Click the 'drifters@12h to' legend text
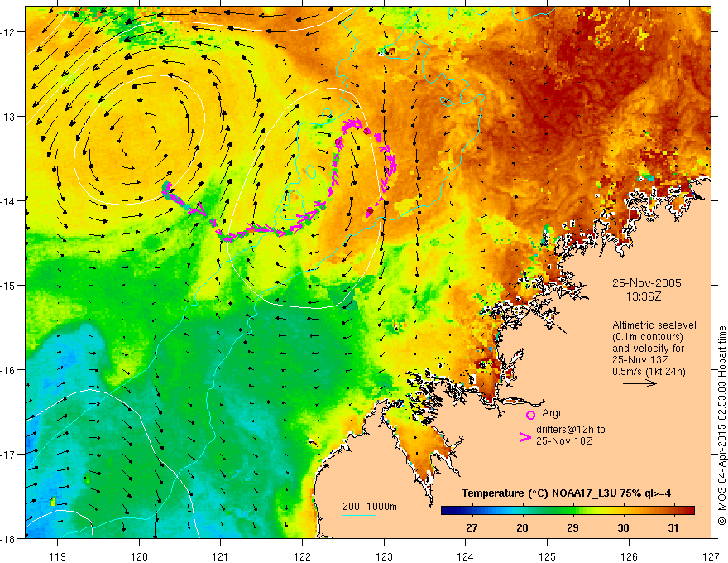The height and width of the screenshot is (563, 728). [x=571, y=430]
